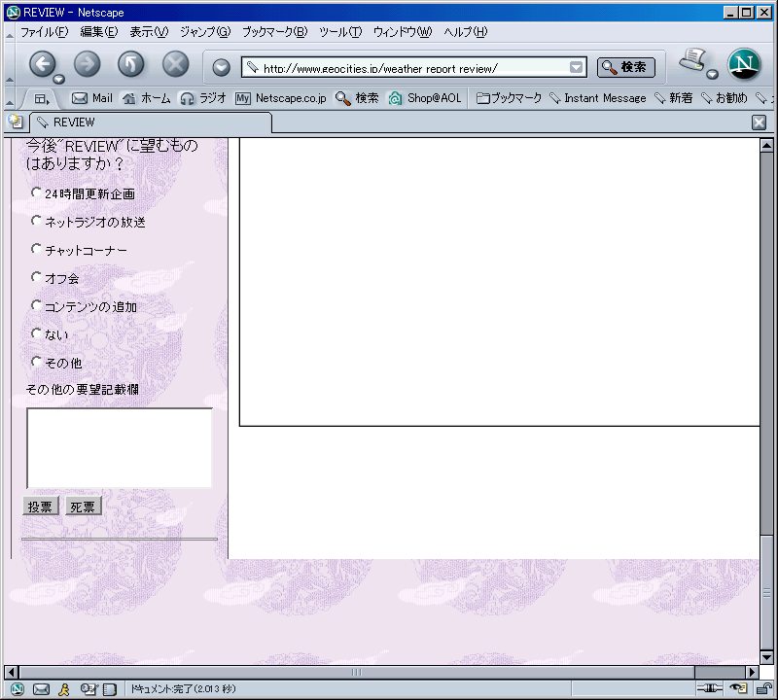Click the Print icon
Viewport: 778px width, 700px height.
coord(692,60)
